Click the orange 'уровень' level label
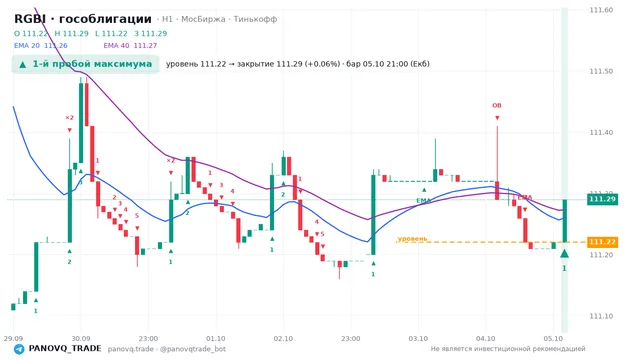The image size is (640, 360). [x=412, y=238]
